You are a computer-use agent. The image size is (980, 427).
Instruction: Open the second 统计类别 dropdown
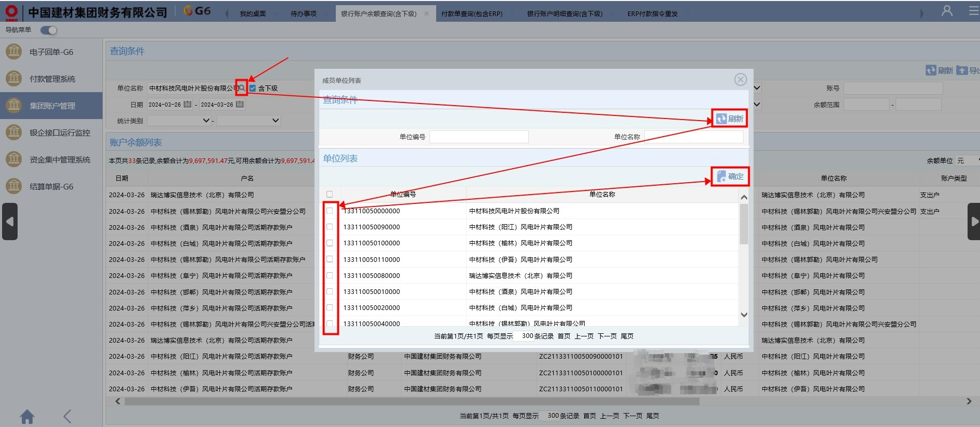(x=248, y=121)
